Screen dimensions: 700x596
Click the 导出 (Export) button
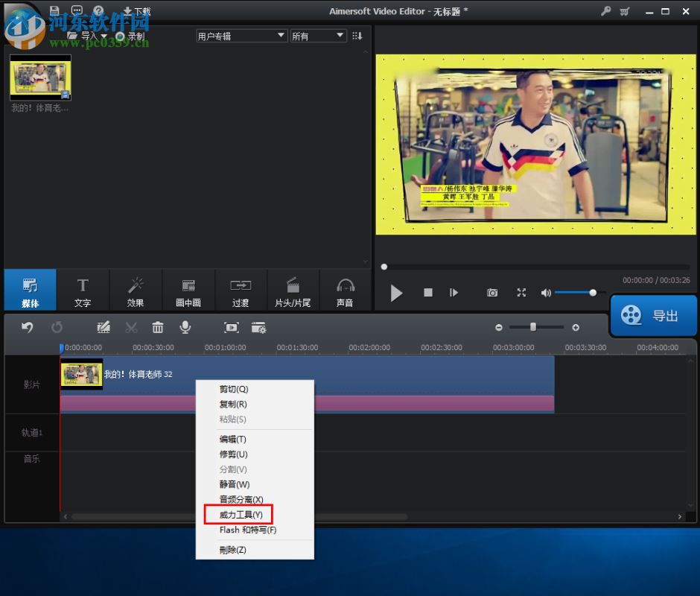(653, 314)
